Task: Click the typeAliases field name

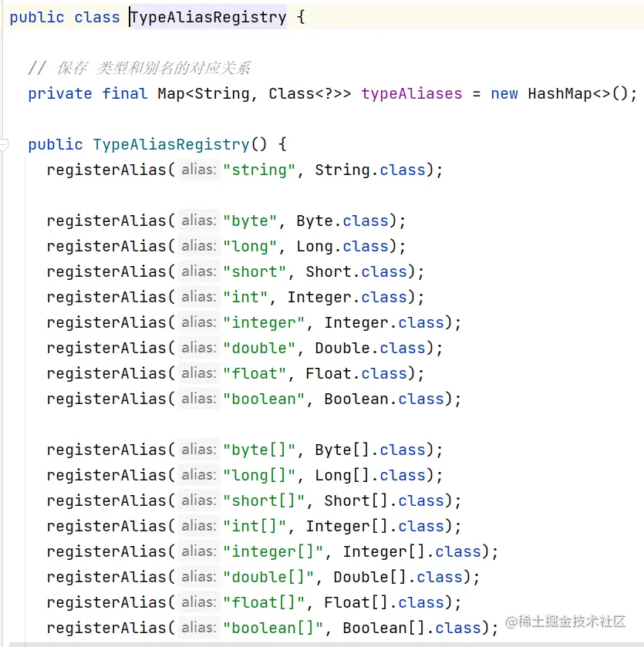Action: point(412,93)
